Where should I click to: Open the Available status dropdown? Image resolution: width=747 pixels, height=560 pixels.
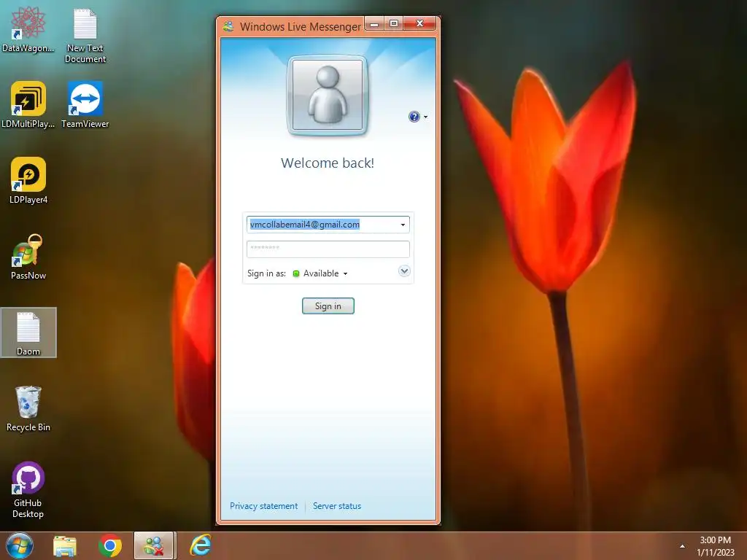pyautogui.click(x=320, y=273)
